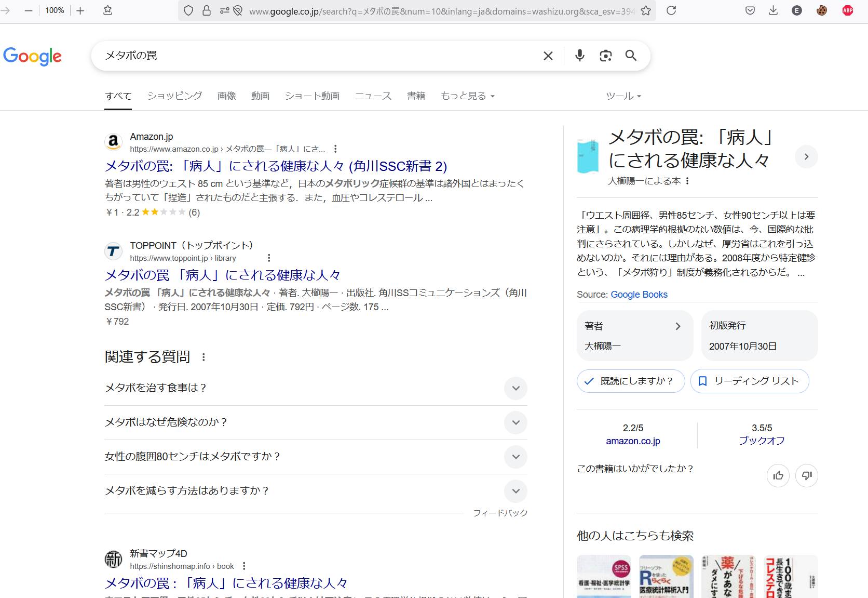Toggle 既読にしますか？ button
The image size is (868, 598).
tap(631, 381)
